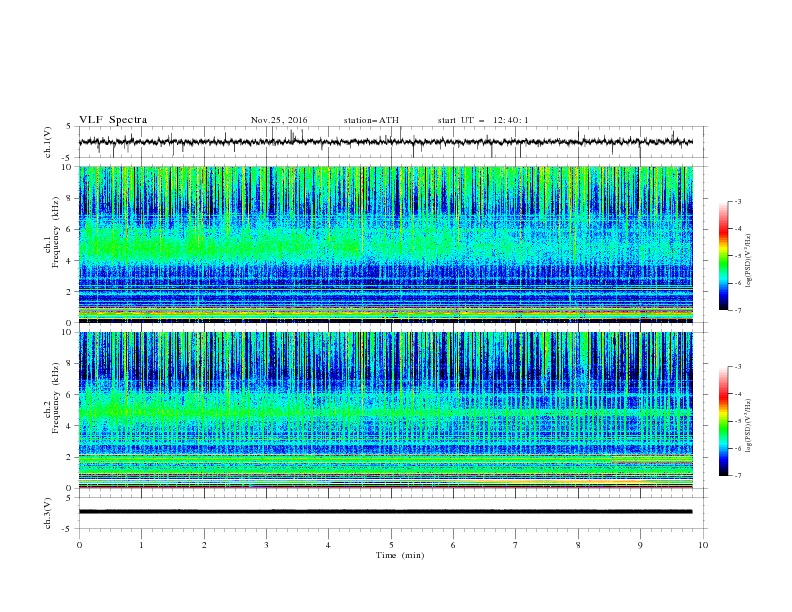The width and height of the screenshot is (792, 612).
Task: Click the time axis tick label "8"
Action: pyautogui.click(x=578, y=545)
